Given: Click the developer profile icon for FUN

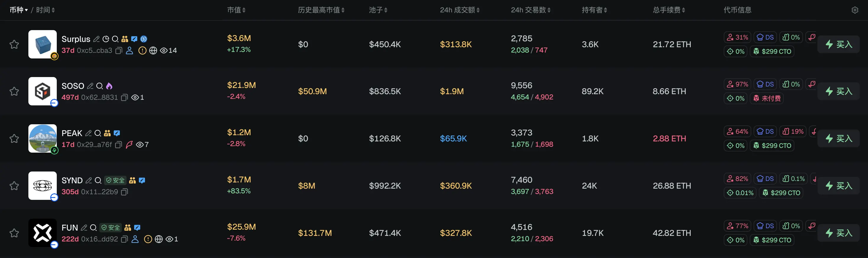Looking at the screenshot, I should (x=135, y=239).
